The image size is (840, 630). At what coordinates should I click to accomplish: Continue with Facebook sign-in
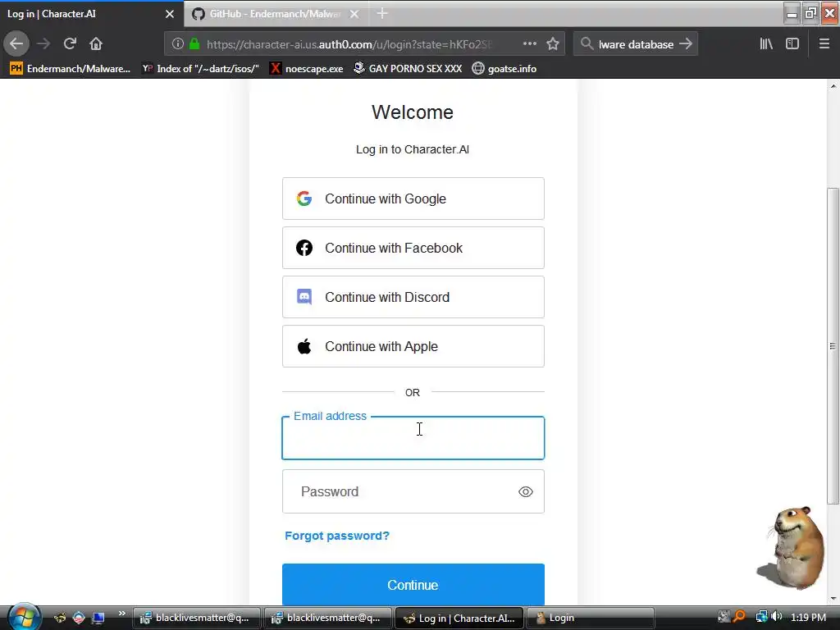tap(413, 248)
